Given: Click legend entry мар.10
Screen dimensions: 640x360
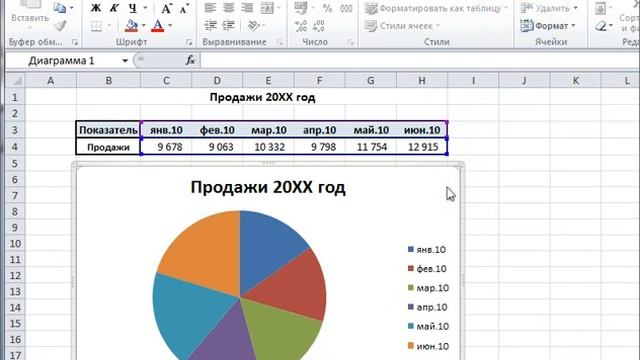Looking at the screenshot, I should [429, 288].
